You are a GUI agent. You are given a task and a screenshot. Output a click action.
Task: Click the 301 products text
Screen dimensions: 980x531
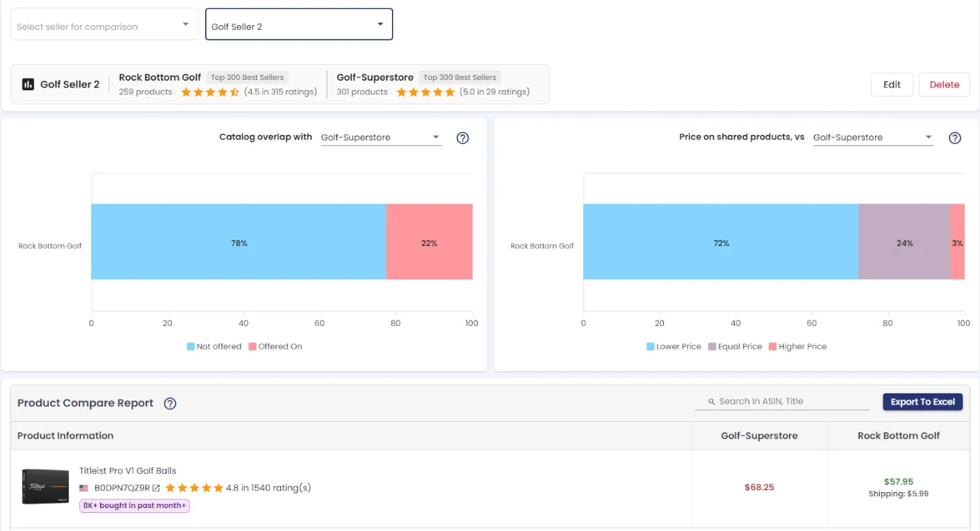362,92
